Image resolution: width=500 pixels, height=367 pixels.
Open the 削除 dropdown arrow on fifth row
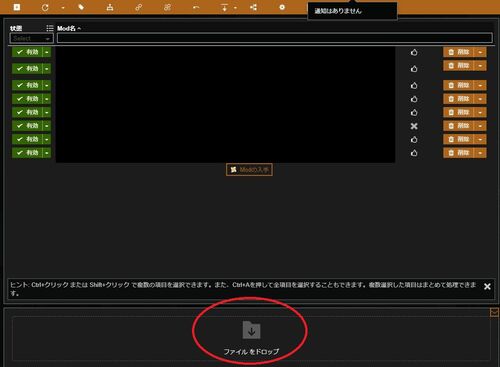point(480,112)
